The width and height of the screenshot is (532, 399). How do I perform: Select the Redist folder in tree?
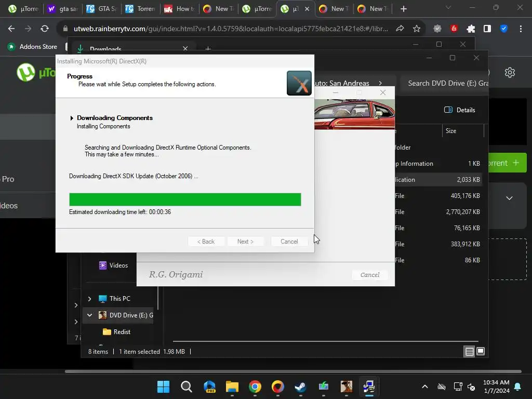(x=117, y=332)
